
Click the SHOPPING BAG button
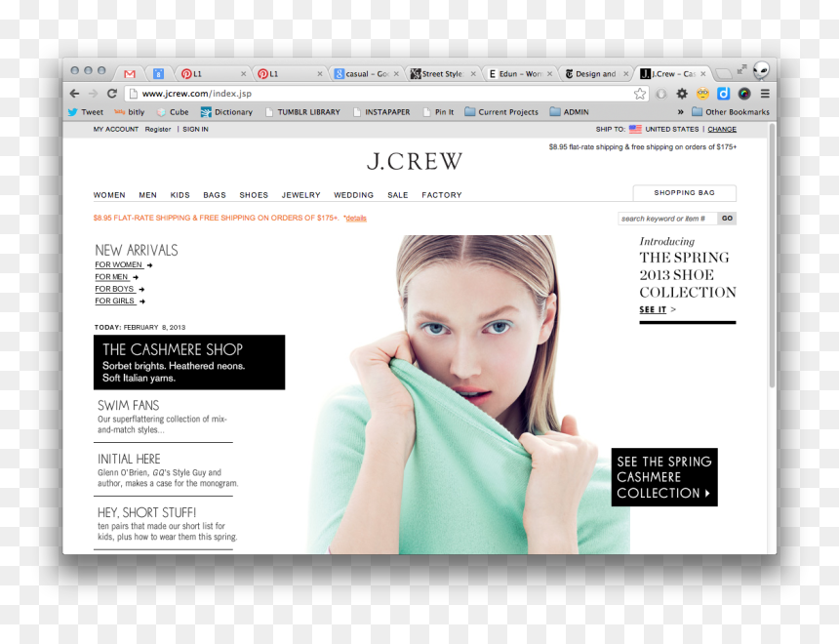coord(684,193)
